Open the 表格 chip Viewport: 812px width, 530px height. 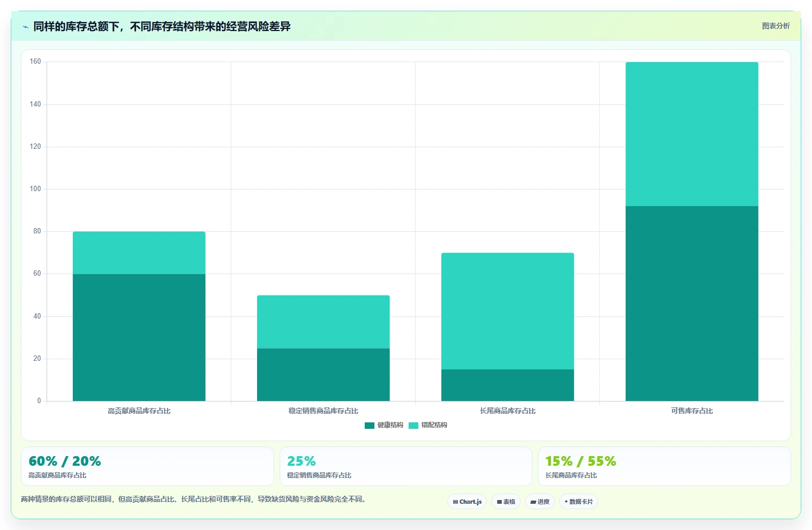click(506, 502)
